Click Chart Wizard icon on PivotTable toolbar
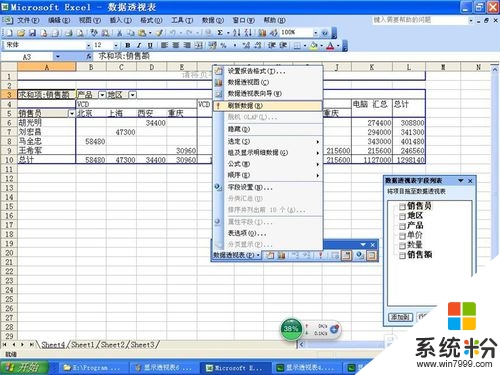The height and width of the screenshot is (375, 500). (x=282, y=255)
